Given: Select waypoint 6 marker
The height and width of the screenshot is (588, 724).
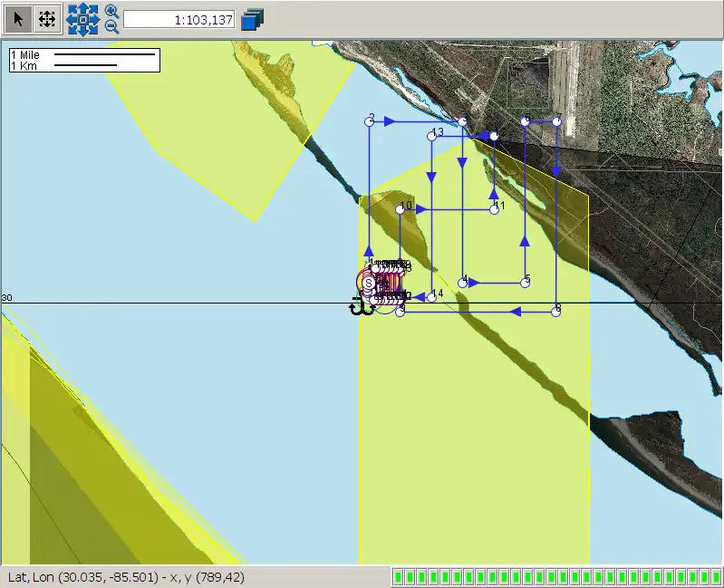Looking at the screenshot, I should 525,121.
